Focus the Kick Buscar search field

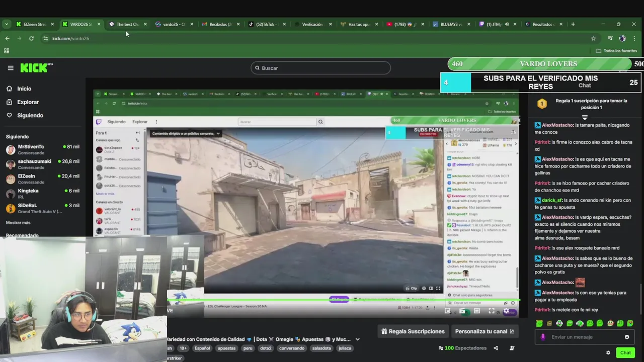coord(320,68)
